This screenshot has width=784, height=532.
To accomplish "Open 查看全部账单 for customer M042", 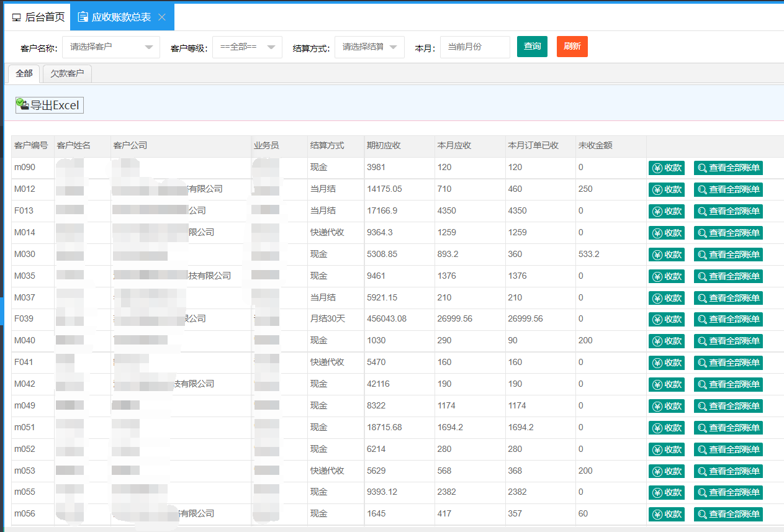I will tap(728, 384).
